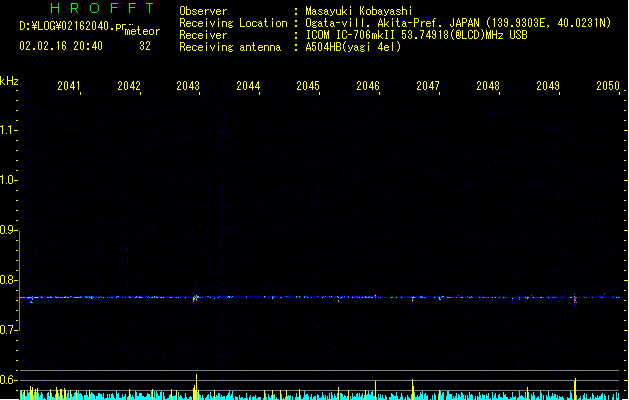Click time marker 2041
The width and height of the screenshot is (629, 400).
[69, 86]
